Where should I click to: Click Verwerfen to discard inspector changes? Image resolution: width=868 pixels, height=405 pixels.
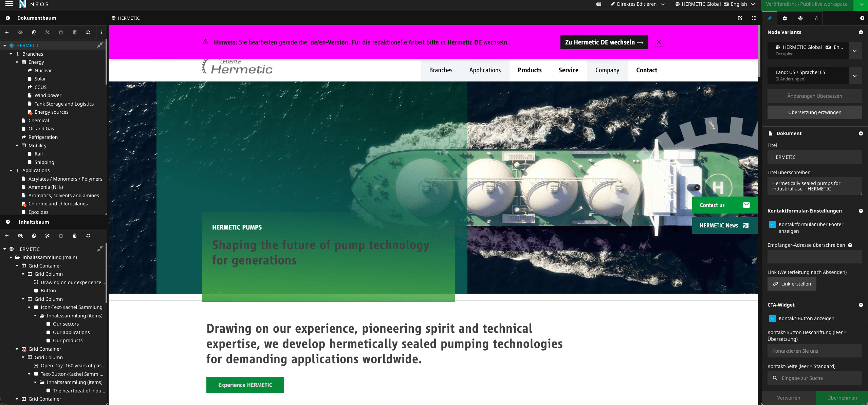(789, 398)
